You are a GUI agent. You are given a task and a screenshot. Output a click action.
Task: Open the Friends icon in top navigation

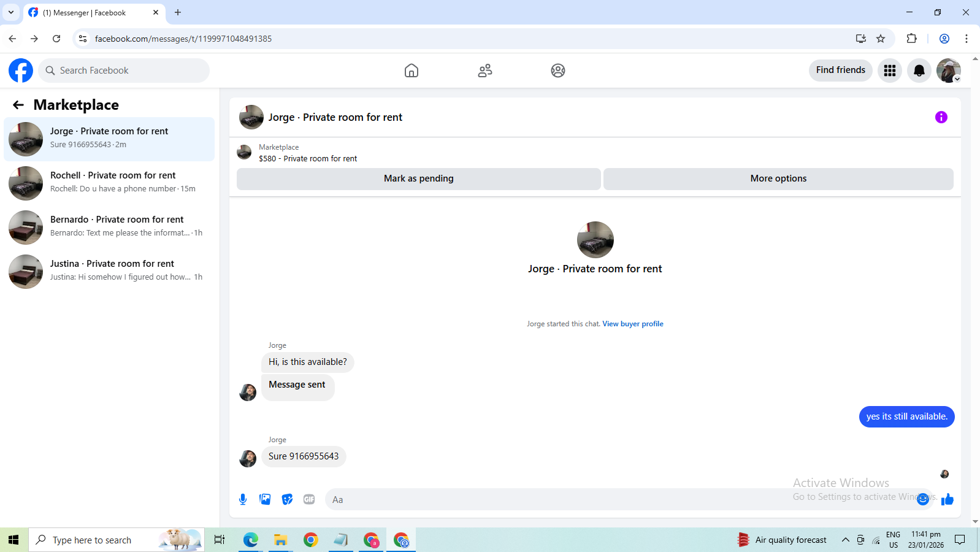(x=485, y=71)
